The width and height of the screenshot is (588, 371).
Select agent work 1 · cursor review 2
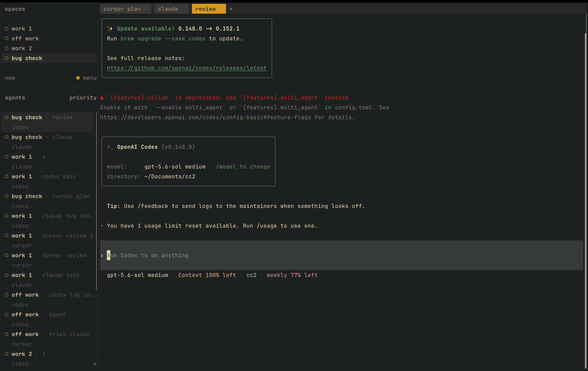(48, 240)
